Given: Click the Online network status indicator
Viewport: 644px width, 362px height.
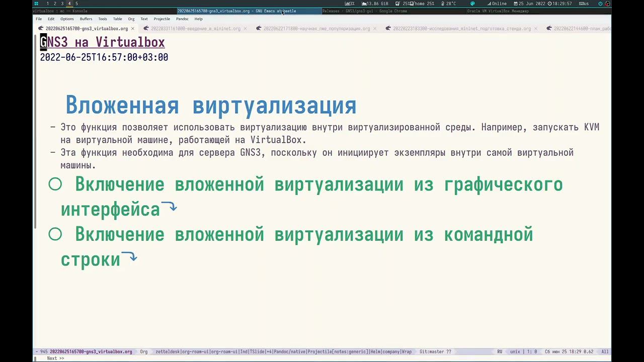Looking at the screenshot, I should pos(497,4).
